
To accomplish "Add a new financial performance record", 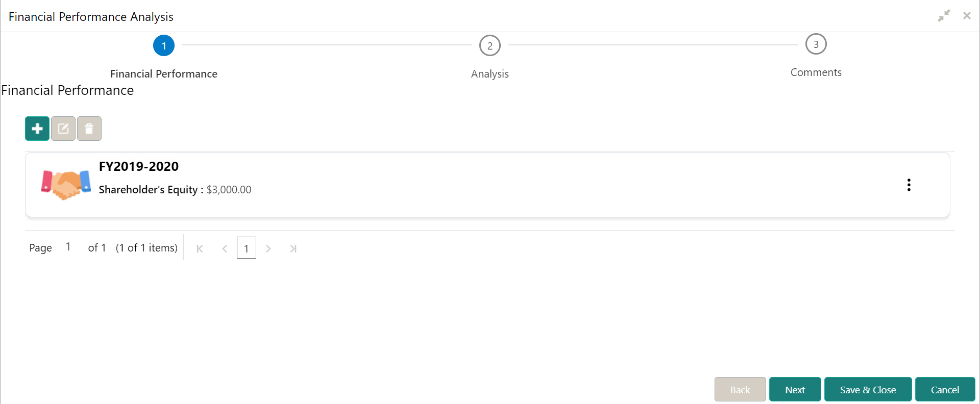I will pyautogui.click(x=37, y=128).
